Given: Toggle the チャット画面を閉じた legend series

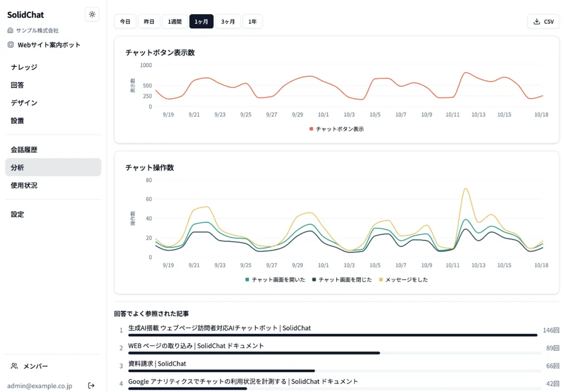Looking at the screenshot, I should pos(342,280).
